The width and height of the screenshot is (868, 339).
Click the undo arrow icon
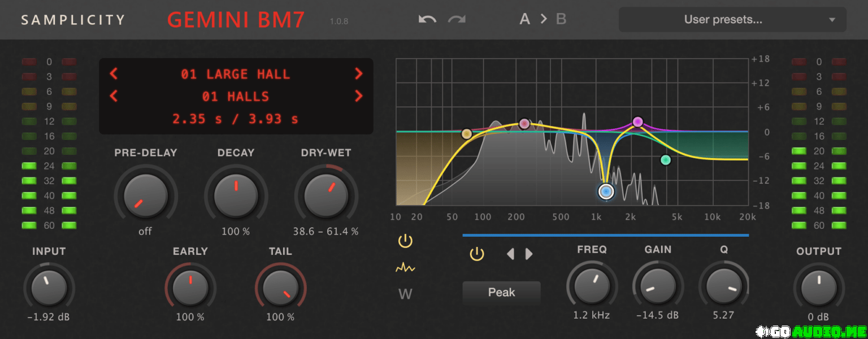(428, 20)
